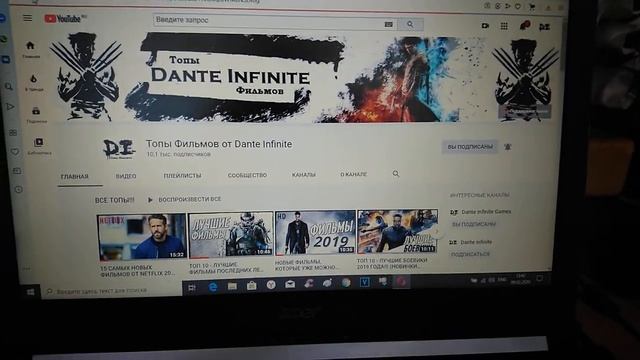640x360 pixels.
Task: Switch to the КАНАЛЫ tab
Action: click(303, 174)
